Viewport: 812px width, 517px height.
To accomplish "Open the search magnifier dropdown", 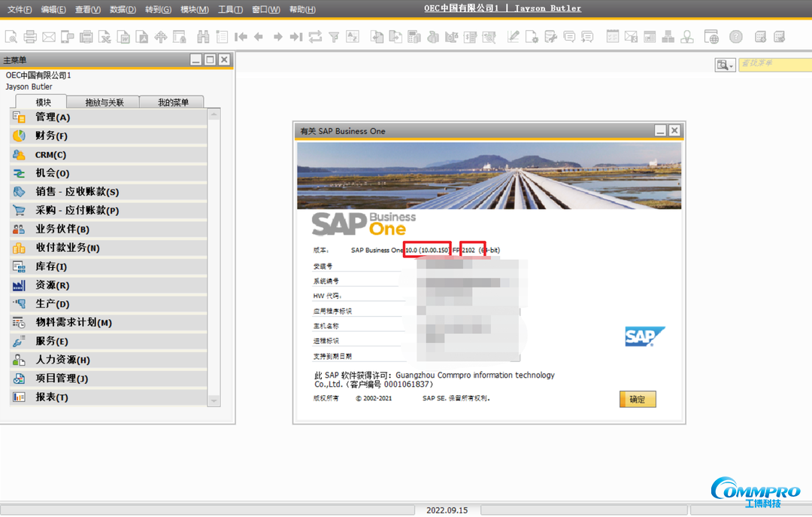I will click(724, 65).
